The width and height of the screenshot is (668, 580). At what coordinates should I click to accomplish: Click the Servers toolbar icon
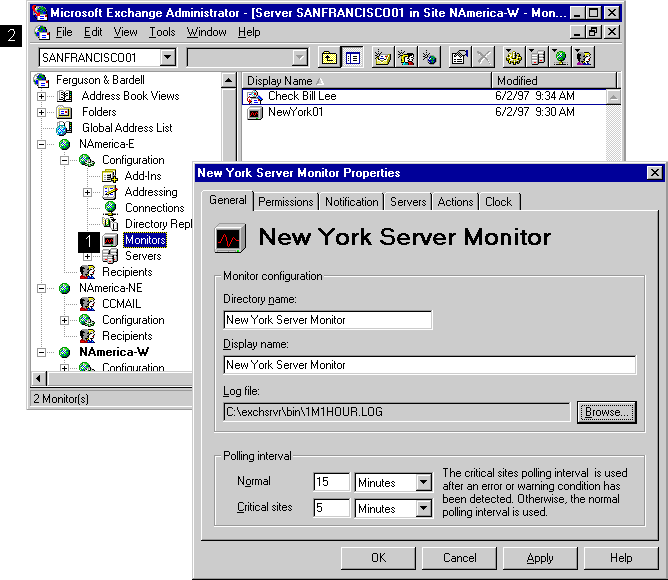[x=537, y=57]
